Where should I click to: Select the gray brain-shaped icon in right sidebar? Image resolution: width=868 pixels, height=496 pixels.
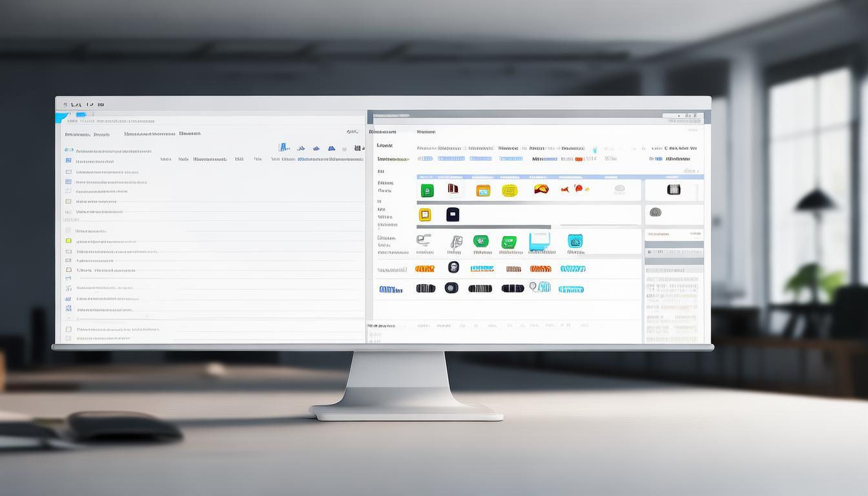tap(655, 212)
